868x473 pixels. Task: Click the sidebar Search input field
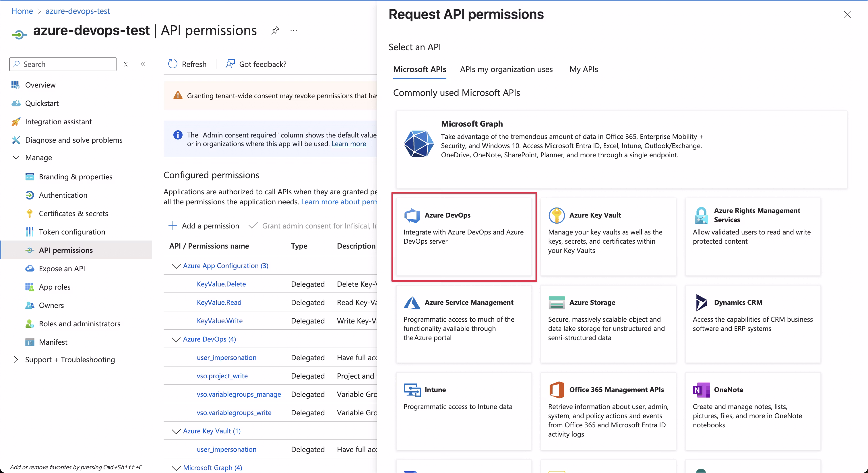63,64
